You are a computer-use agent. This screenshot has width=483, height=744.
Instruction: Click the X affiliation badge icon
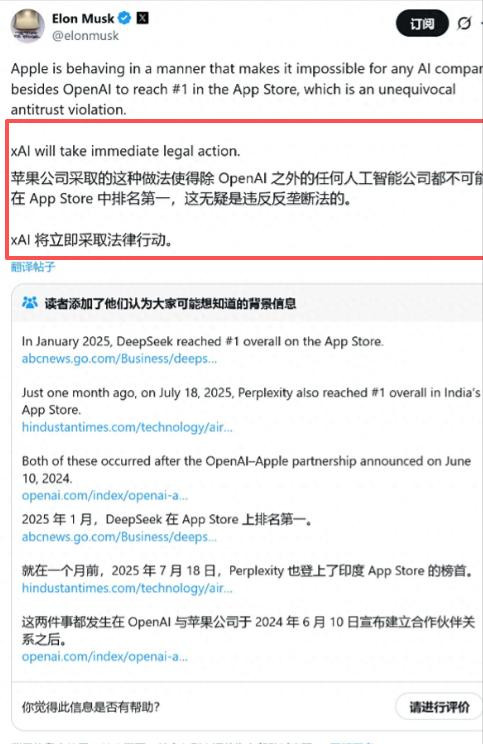click(x=143, y=18)
